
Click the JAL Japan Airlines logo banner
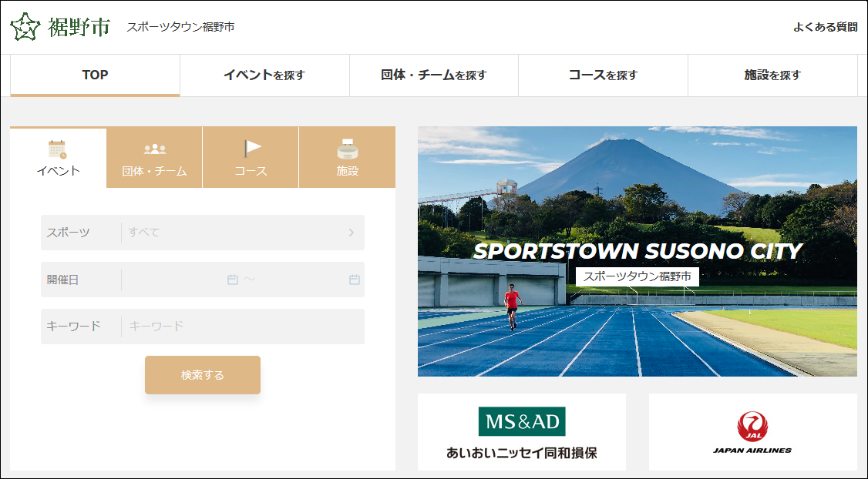click(752, 432)
